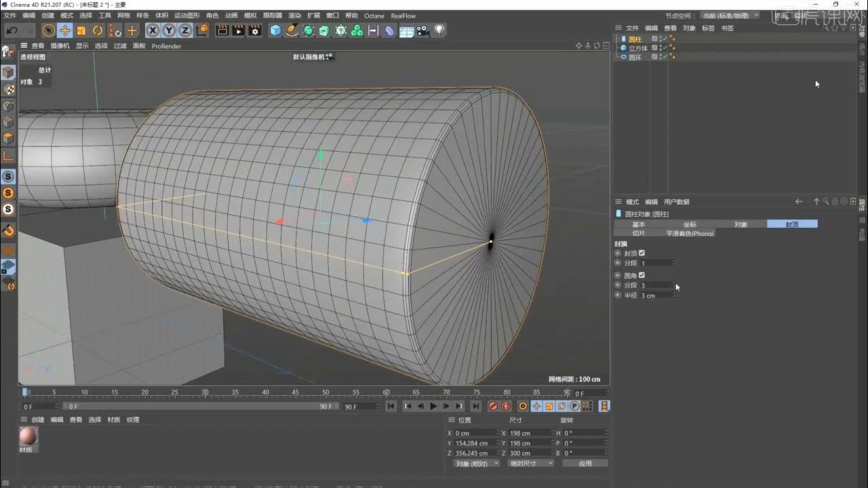This screenshot has height=488, width=868.
Task: Activate the Move tool in top toolbar
Action: click(x=65, y=30)
